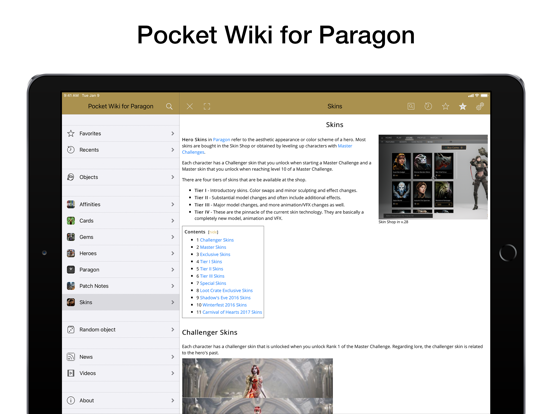Open the Skin Shop screenshot thumbnail
This screenshot has height=414, width=552.
point(433,177)
